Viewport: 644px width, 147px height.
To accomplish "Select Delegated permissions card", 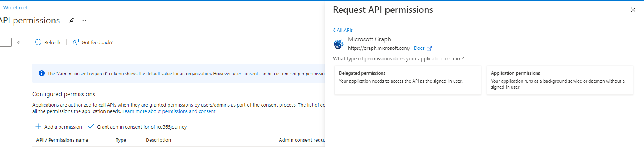I will pos(408,80).
